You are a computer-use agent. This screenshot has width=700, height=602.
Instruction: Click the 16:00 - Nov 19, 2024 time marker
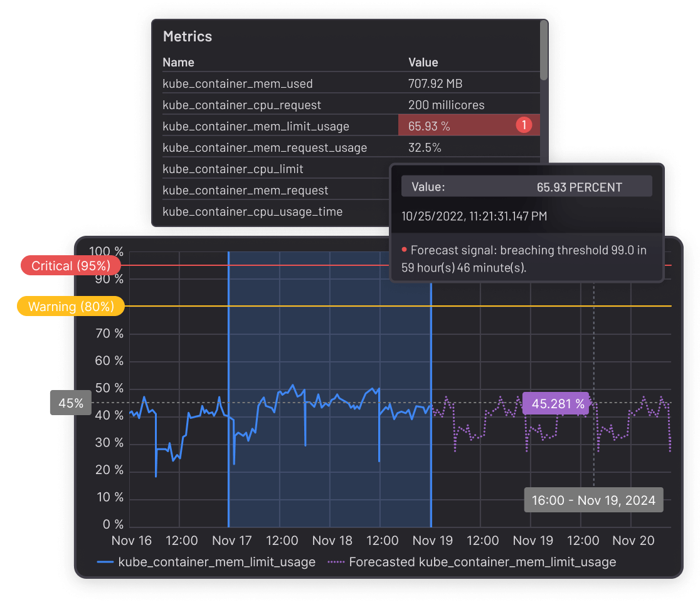click(x=593, y=500)
